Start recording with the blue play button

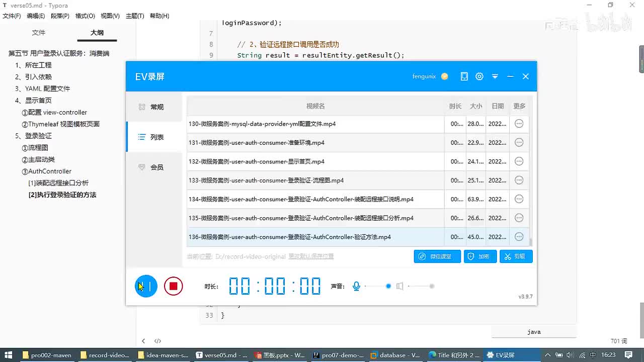point(146,286)
